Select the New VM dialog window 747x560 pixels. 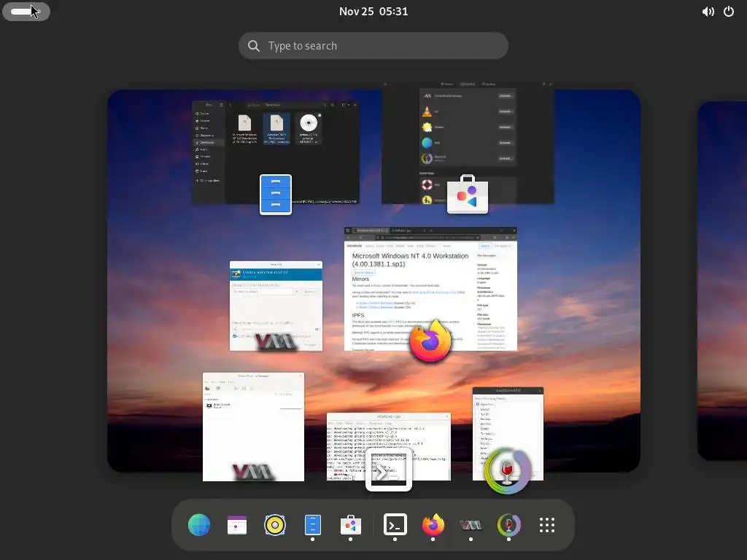(x=276, y=306)
